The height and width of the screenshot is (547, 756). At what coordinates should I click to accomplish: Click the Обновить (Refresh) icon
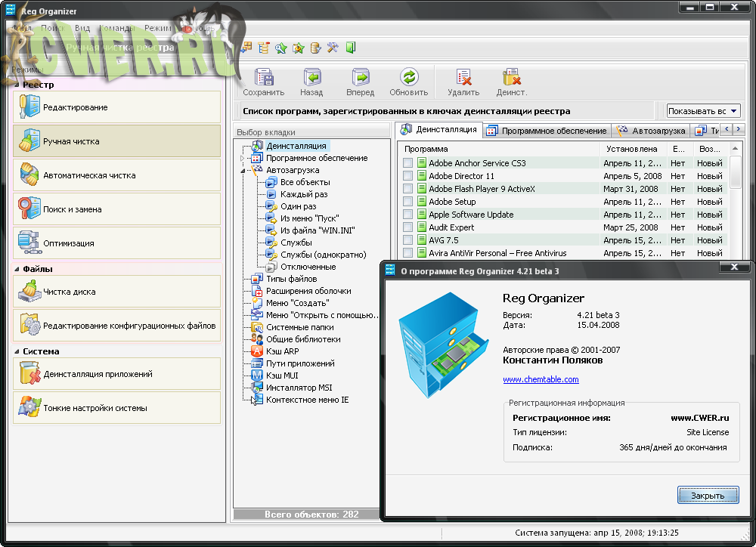(x=409, y=79)
